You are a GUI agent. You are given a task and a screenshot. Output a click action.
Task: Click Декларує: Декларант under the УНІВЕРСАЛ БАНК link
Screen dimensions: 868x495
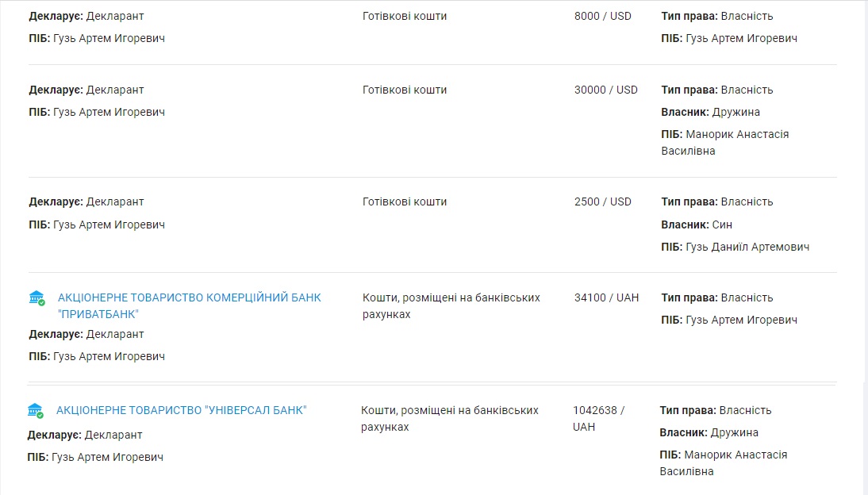tap(85, 435)
